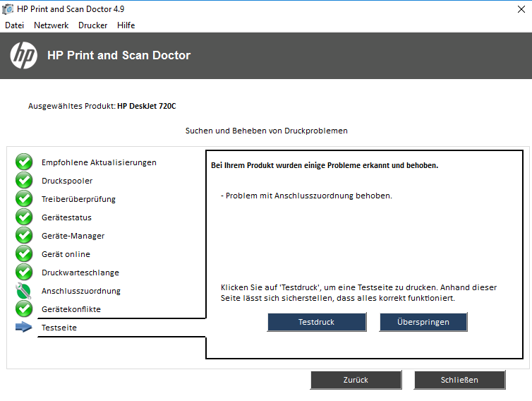Open the Netzwerk menu
The image size is (532, 401).
point(52,25)
